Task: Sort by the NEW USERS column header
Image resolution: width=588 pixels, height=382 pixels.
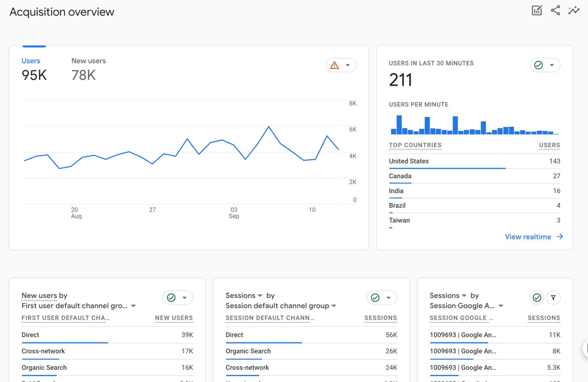Action: pos(174,318)
